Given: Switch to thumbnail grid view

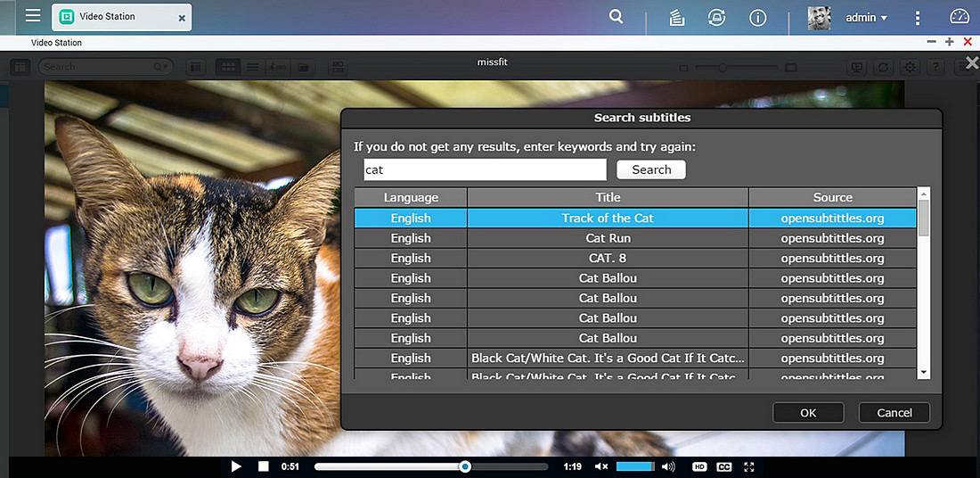Looking at the screenshot, I should [x=229, y=67].
